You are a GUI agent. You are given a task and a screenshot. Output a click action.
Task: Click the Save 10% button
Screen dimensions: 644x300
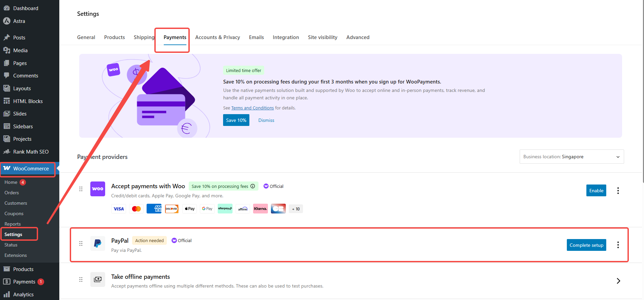point(236,120)
